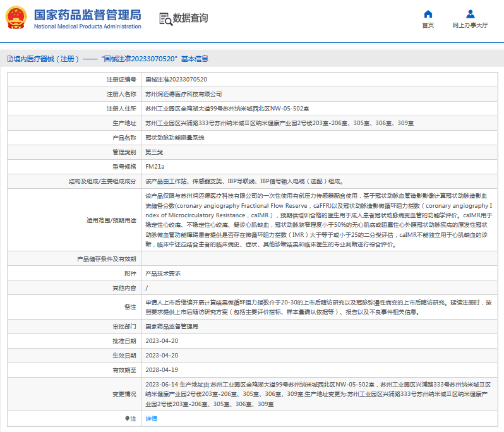Image resolution: width=504 pixels, height=432 pixels.
Task: Click the 数据查询 search document icon
Action: coord(166,19)
